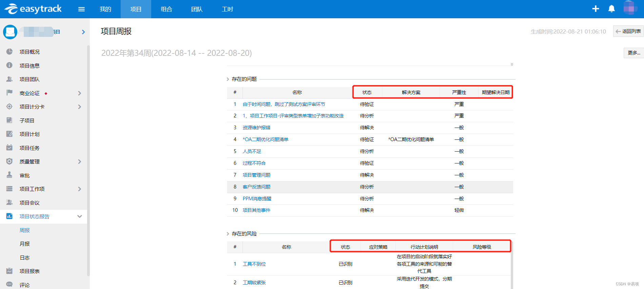Click the easytrack logo
This screenshot has width=644, height=289.
pos(33,9)
